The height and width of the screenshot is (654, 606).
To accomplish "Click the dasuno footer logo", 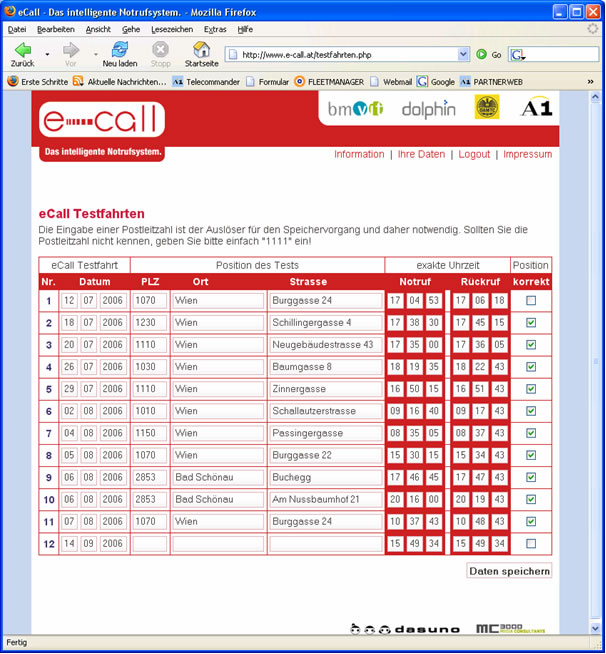I will click(405, 629).
